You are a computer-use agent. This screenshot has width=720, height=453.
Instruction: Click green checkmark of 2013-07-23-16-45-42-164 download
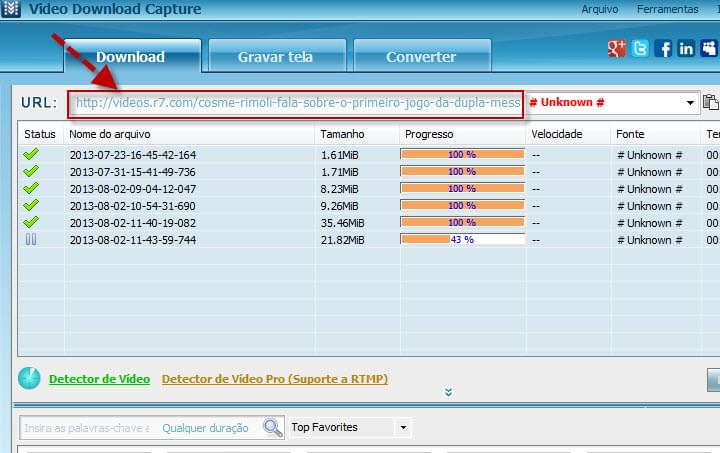click(x=31, y=155)
